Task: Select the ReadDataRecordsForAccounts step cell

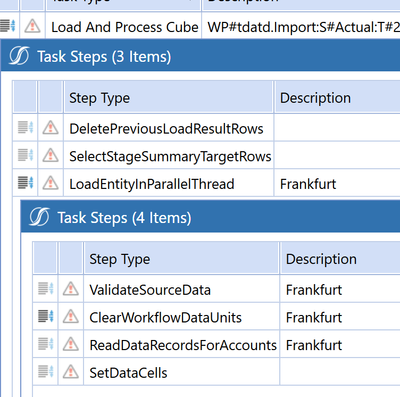Action: [182, 345]
